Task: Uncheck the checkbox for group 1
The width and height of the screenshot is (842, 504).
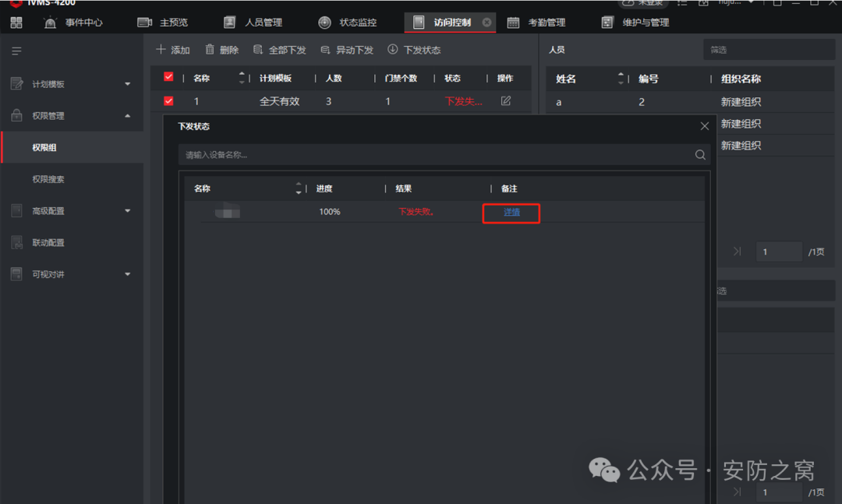Action: click(x=168, y=101)
